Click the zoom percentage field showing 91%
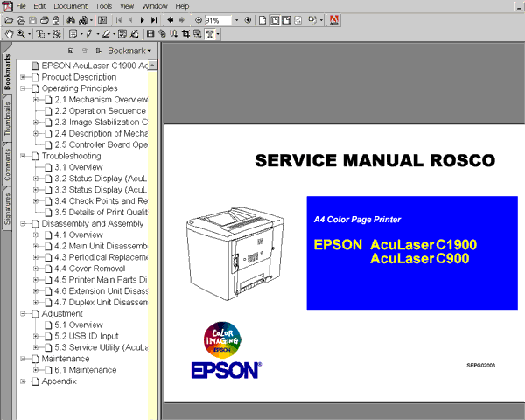 point(218,20)
